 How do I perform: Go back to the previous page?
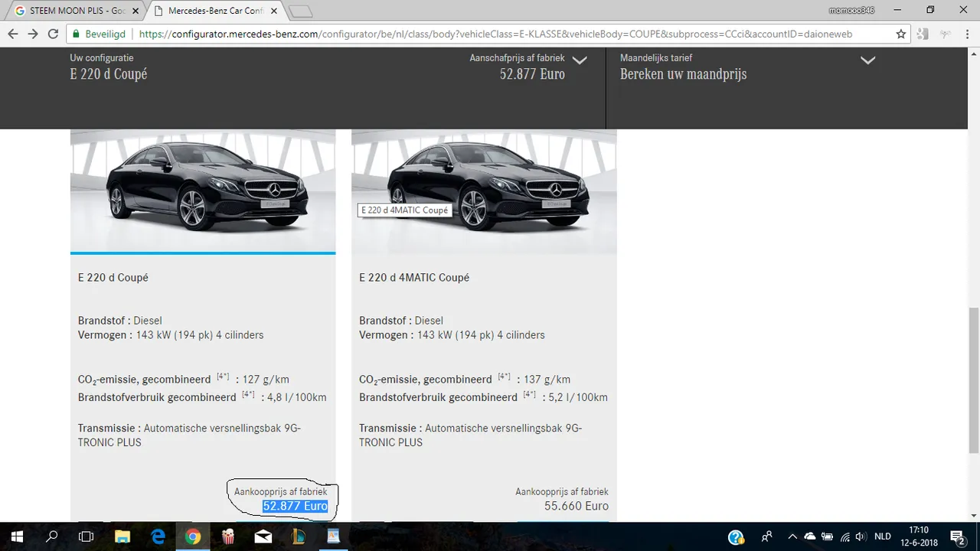(x=13, y=34)
